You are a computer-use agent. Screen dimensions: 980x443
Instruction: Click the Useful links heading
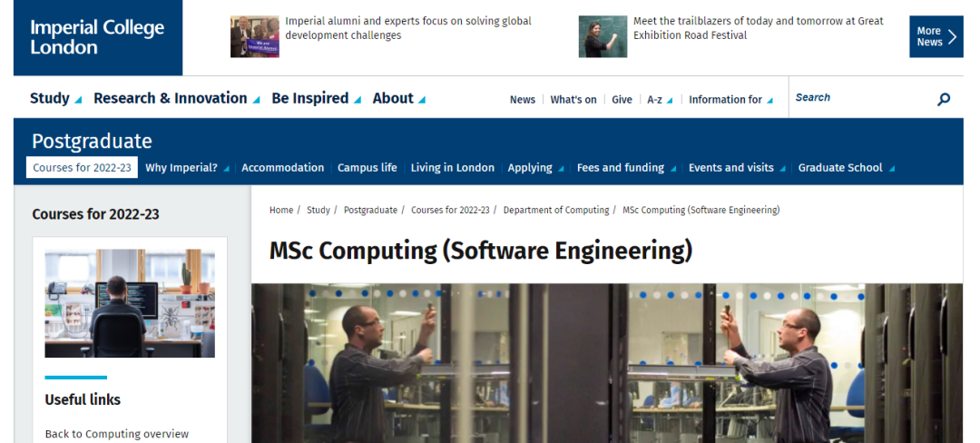[83, 400]
